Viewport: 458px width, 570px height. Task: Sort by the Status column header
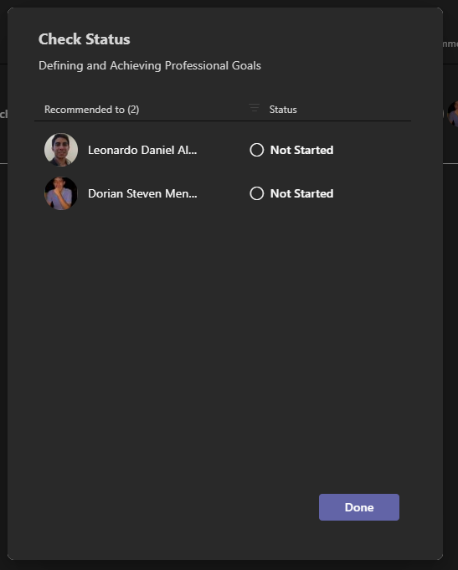[x=283, y=109]
